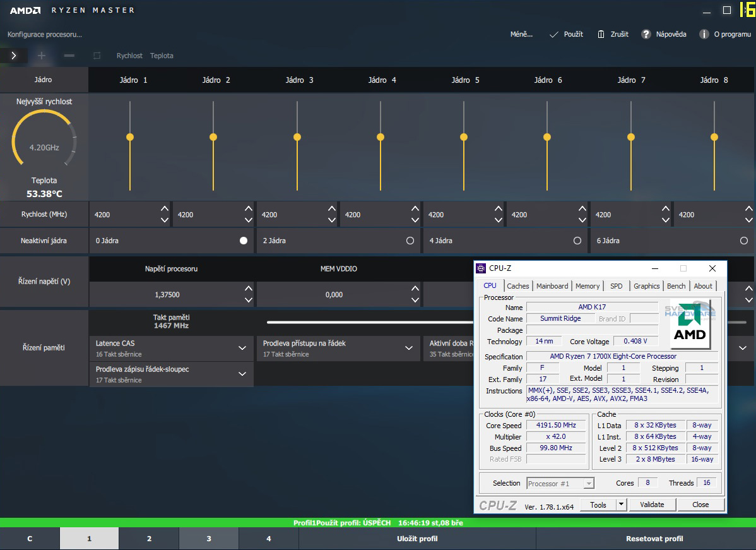
Task: Select the 2 Jádra radio button
Action: [x=410, y=241]
